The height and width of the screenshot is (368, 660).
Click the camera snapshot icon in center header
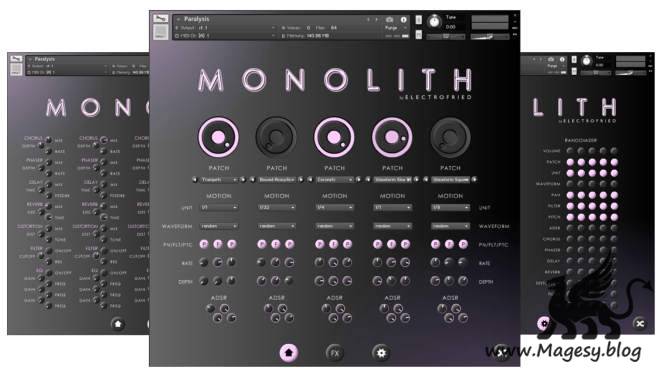[390, 19]
